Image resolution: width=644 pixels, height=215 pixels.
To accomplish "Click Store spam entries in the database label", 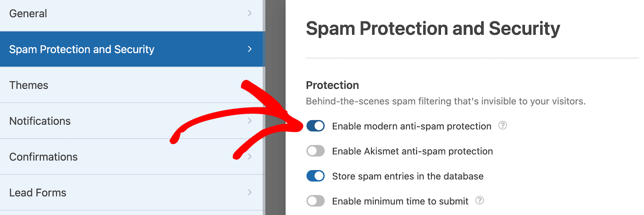I will click(x=408, y=176).
